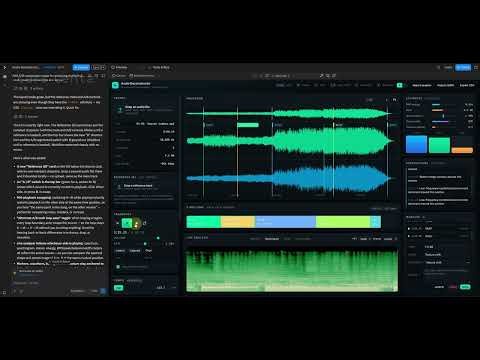Click the rightmost Export button in app header
This screenshot has width=480, height=360.
pos(467,85)
